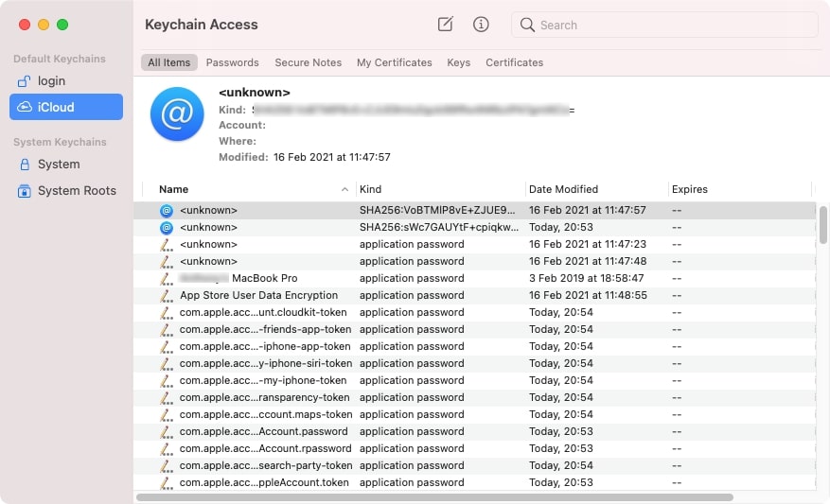Click the magnifier icon in search field
This screenshot has width=830, height=504.
pos(527,25)
